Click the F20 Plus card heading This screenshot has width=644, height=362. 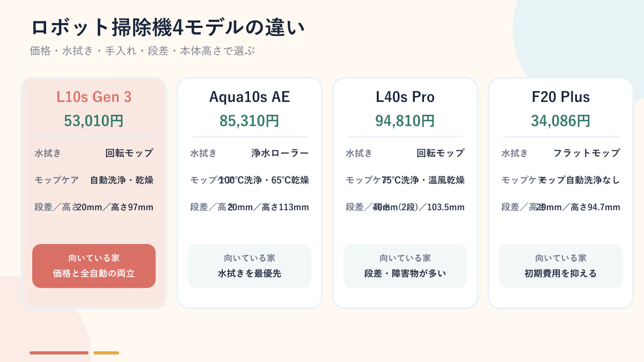[561, 97]
